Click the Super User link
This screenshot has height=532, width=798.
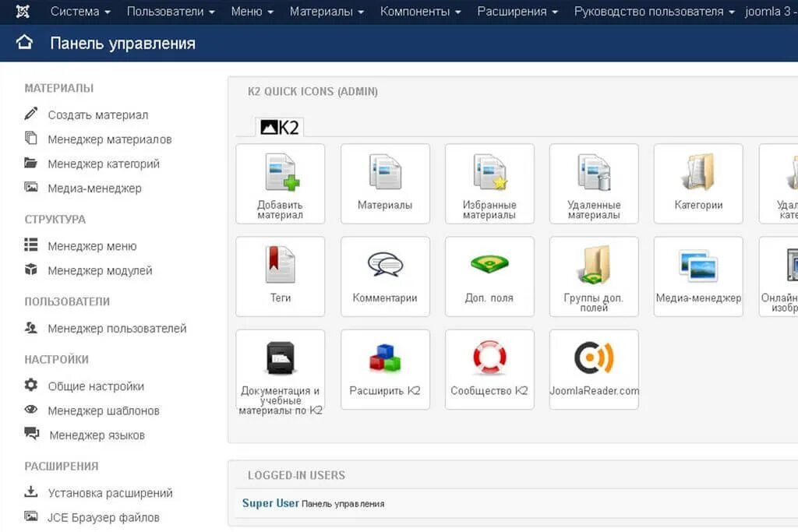point(270,503)
